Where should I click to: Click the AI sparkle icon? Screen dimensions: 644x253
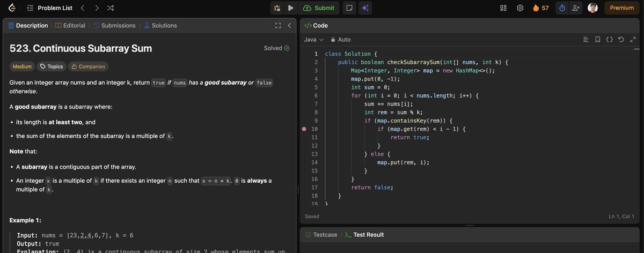point(365,8)
